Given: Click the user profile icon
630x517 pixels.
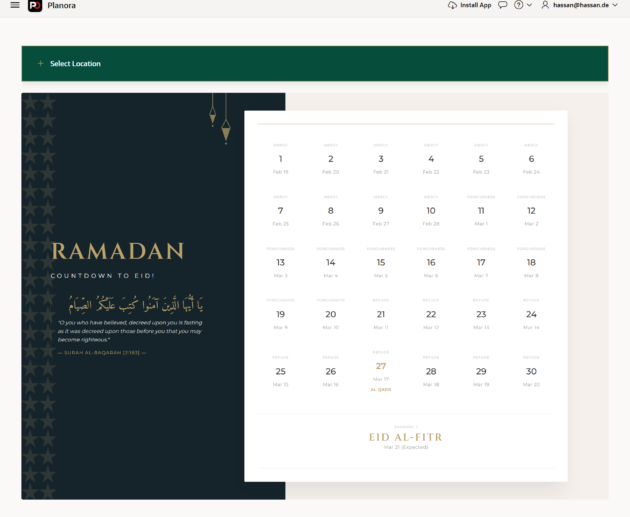Looking at the screenshot, I should point(545,5).
